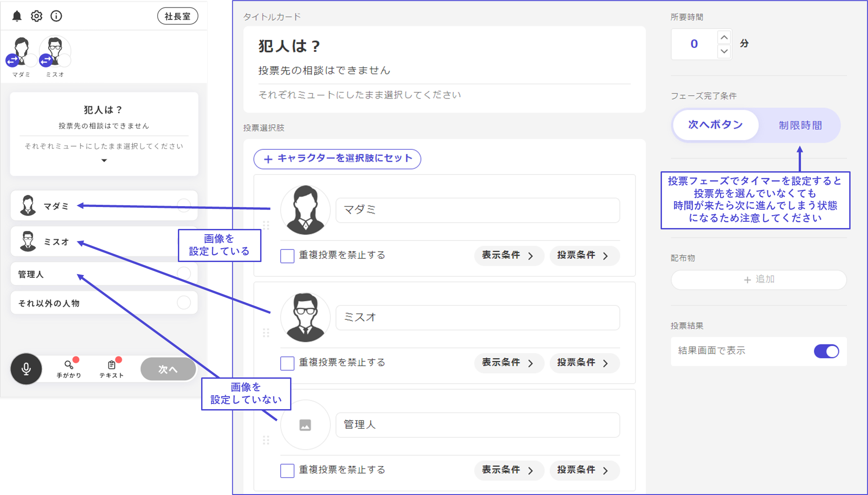
Task: Open 投票条件 for ミスオ option
Action: pyautogui.click(x=583, y=363)
